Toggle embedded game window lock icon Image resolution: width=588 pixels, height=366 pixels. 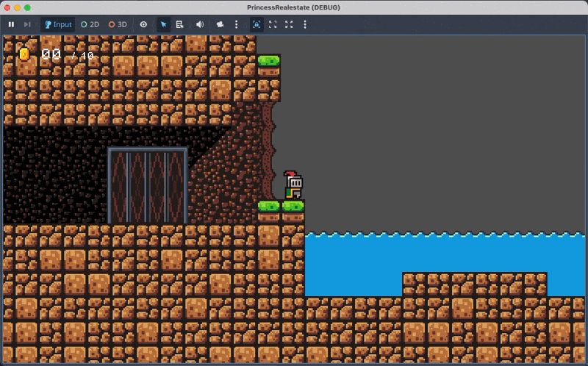[x=257, y=24]
